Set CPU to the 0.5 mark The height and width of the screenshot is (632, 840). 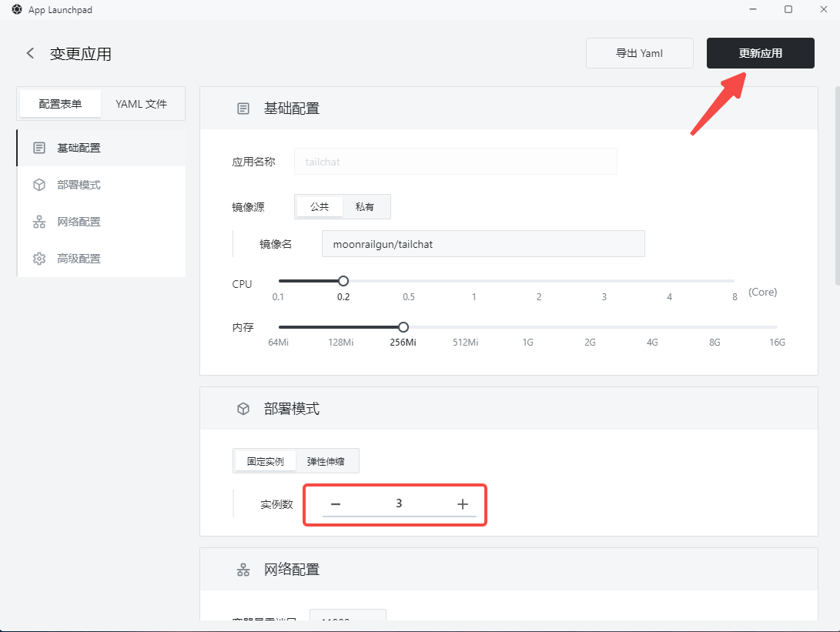coord(409,296)
